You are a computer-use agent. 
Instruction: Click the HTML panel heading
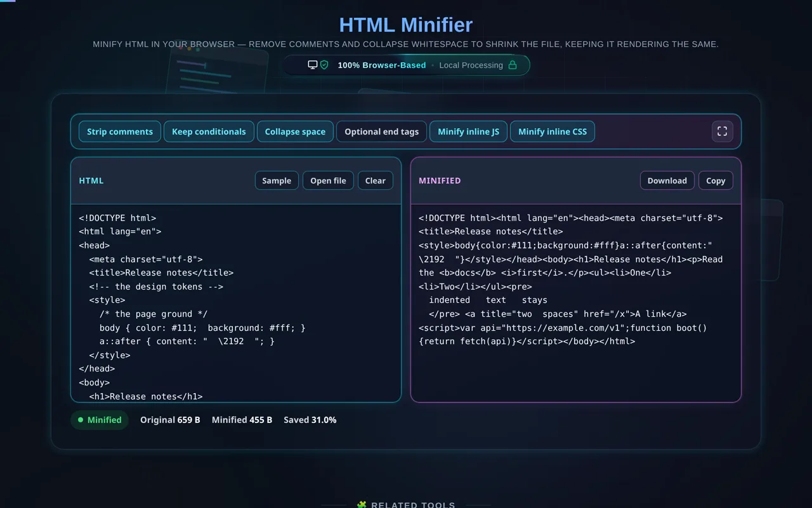pos(91,180)
